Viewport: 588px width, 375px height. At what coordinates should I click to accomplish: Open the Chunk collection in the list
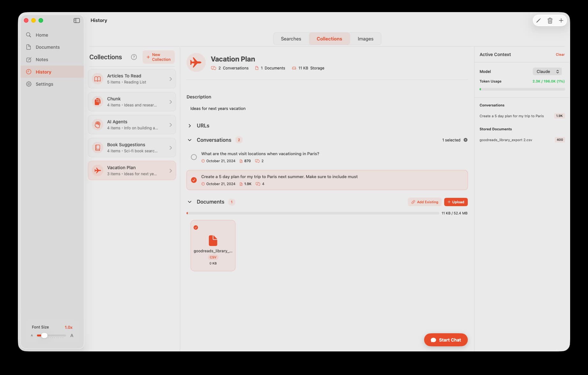click(132, 101)
